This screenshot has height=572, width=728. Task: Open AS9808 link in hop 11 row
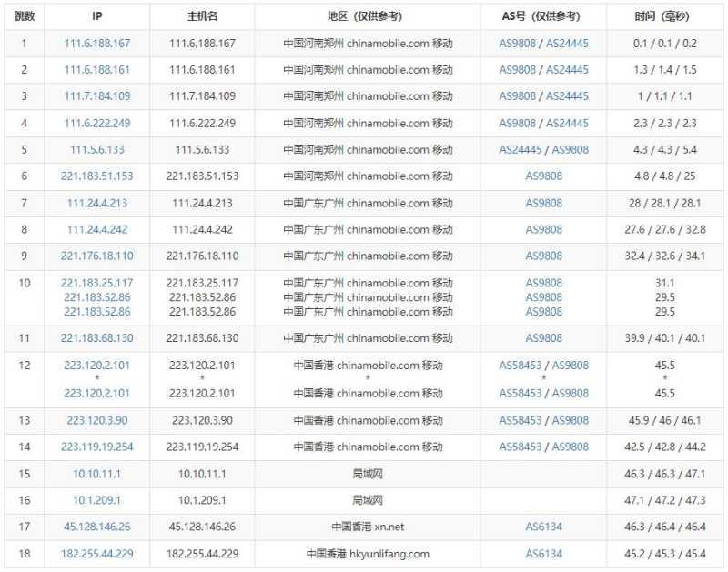point(543,337)
